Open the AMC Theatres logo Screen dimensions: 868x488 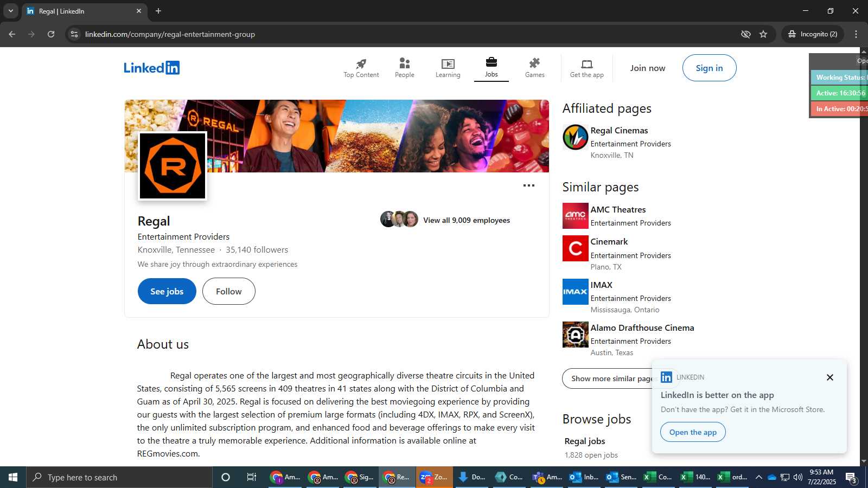click(x=575, y=216)
